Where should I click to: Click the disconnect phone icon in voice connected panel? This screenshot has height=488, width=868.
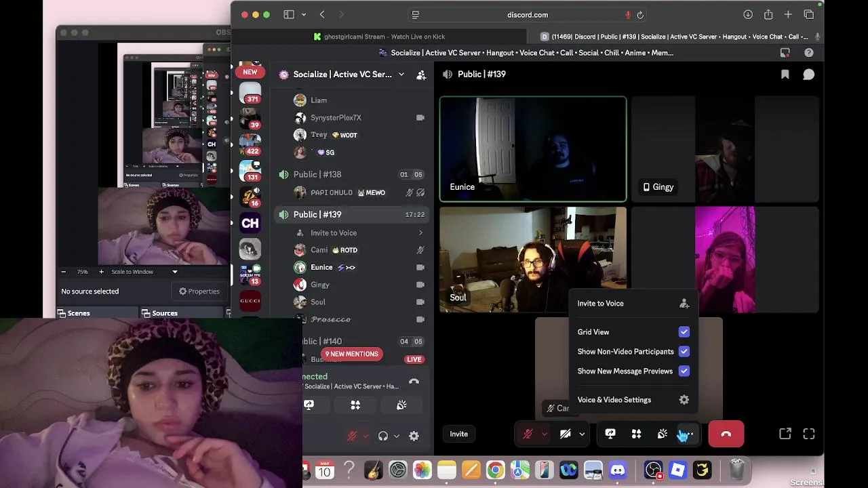(414, 382)
